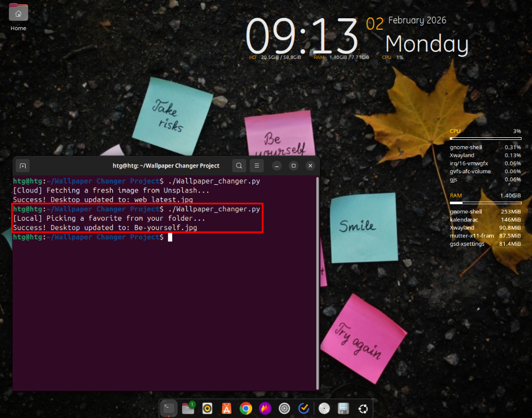Click the HD '20.5GiB / 58.8GiB' readout
The height and width of the screenshot is (418, 532).
pos(280,57)
